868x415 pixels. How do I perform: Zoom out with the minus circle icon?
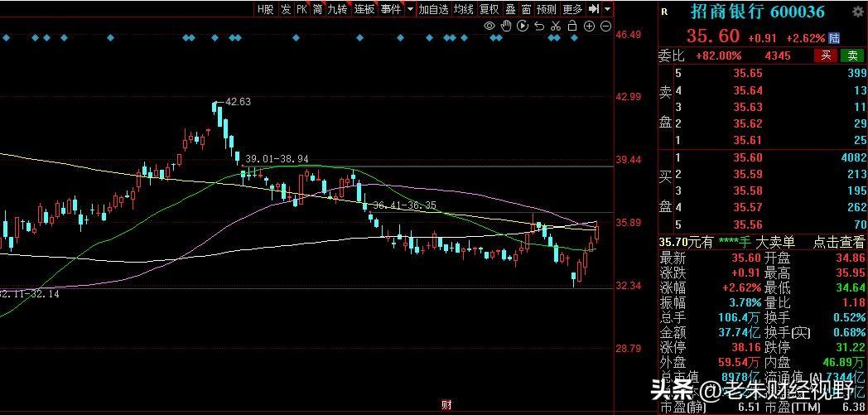tap(606, 26)
